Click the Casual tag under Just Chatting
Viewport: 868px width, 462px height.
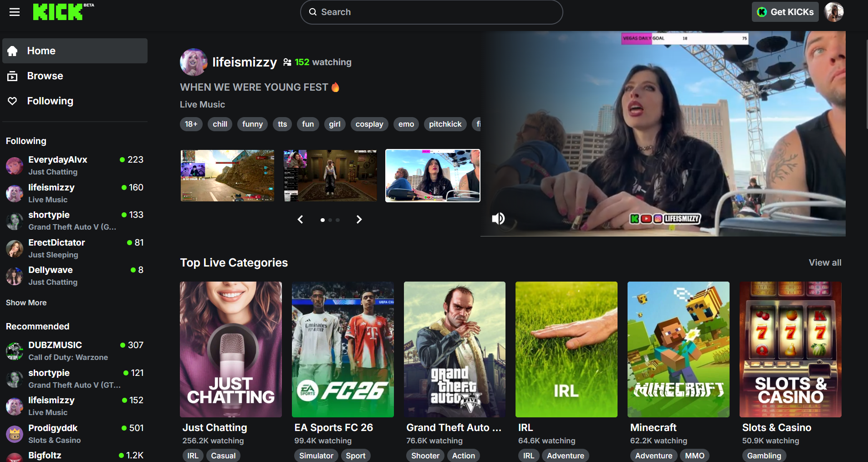pyautogui.click(x=223, y=456)
